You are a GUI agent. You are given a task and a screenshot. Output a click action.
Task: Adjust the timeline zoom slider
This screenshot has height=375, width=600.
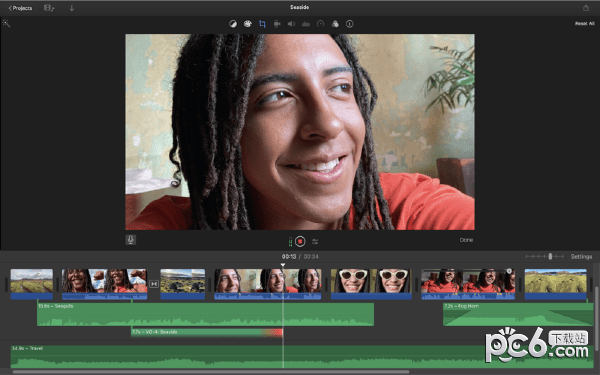click(550, 256)
